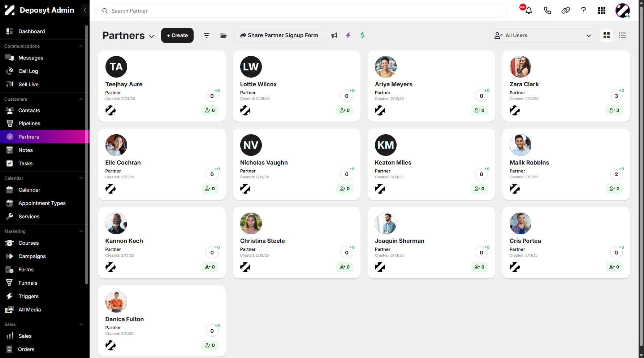The height and width of the screenshot is (358, 644).
Task: Click the purple lightning bolt icon
Action: [348, 35]
